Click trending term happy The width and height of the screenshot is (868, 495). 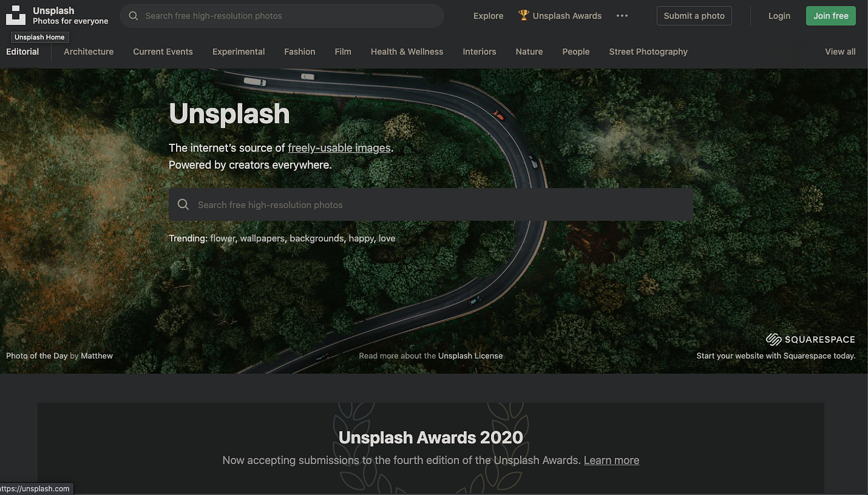pyautogui.click(x=361, y=239)
